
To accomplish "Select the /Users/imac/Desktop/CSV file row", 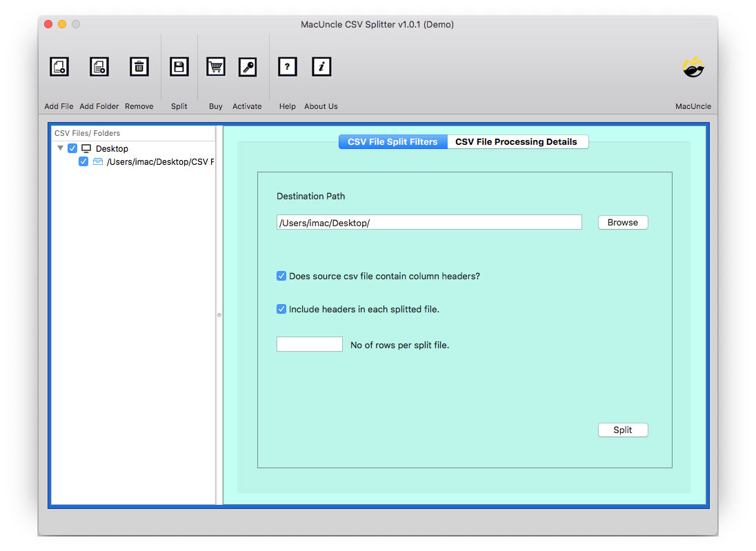I will click(x=133, y=161).
